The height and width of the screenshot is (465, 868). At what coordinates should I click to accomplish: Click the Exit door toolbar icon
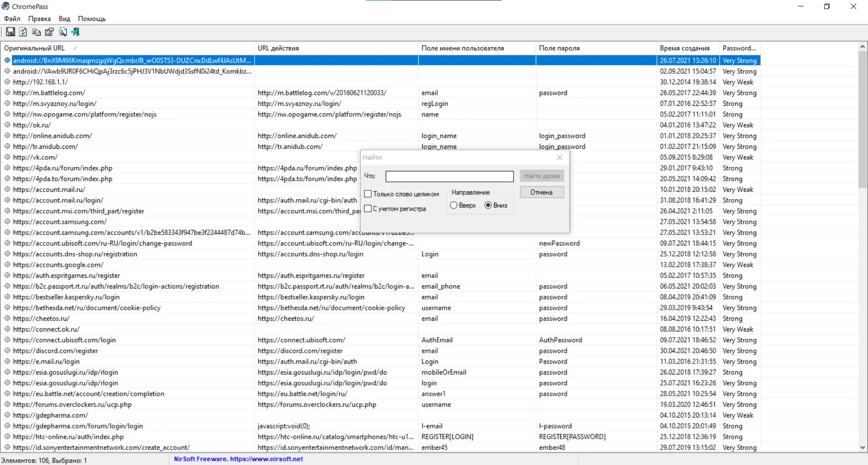75,32
